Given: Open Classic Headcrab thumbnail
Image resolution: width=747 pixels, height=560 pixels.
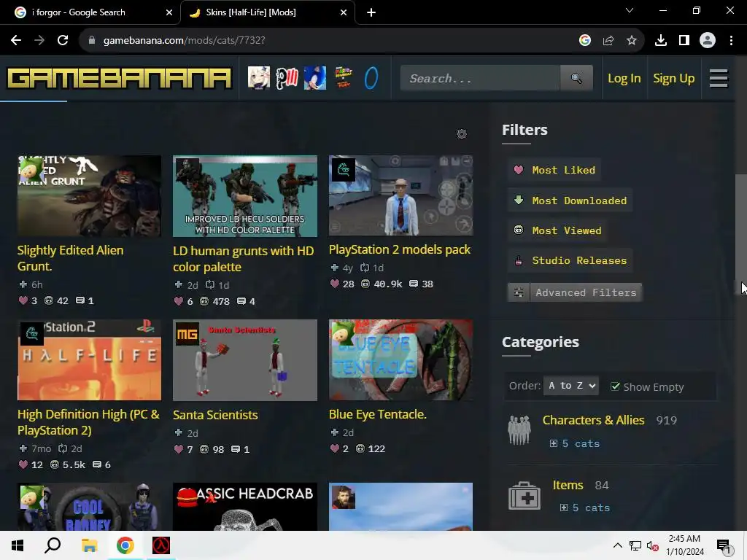Looking at the screenshot, I should pyautogui.click(x=245, y=507).
